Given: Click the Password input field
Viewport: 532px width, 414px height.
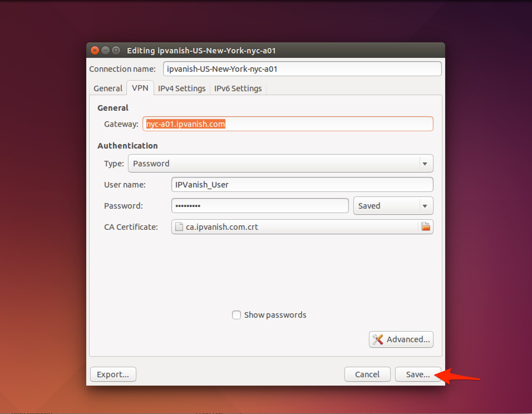Looking at the screenshot, I should click(x=260, y=206).
